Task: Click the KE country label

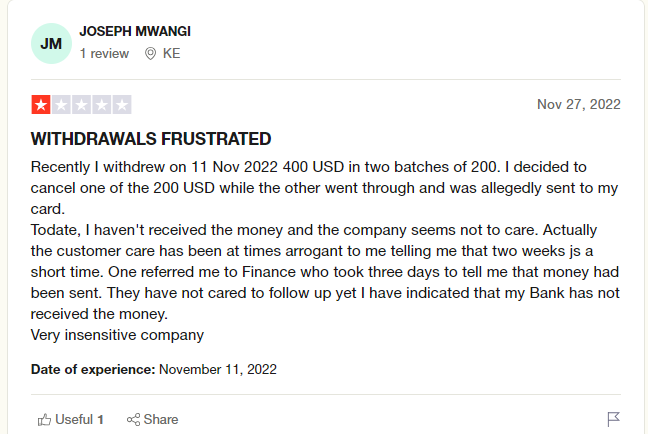Action: [x=172, y=53]
